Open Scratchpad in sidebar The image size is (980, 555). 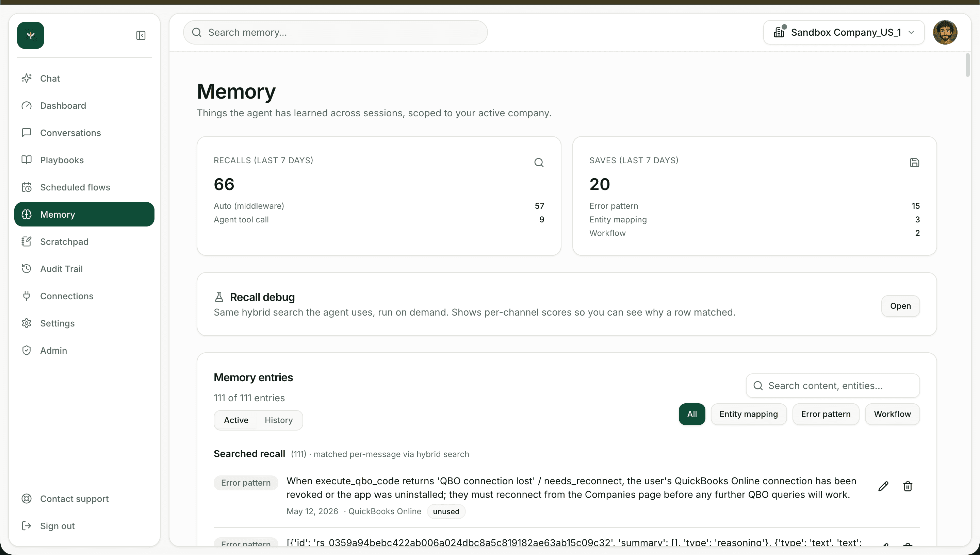tap(84, 242)
